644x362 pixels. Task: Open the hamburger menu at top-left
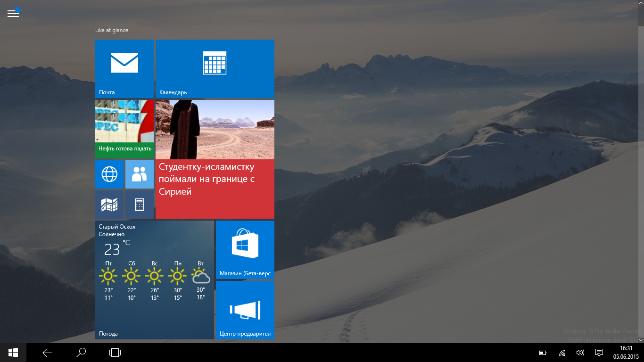pyautogui.click(x=13, y=14)
